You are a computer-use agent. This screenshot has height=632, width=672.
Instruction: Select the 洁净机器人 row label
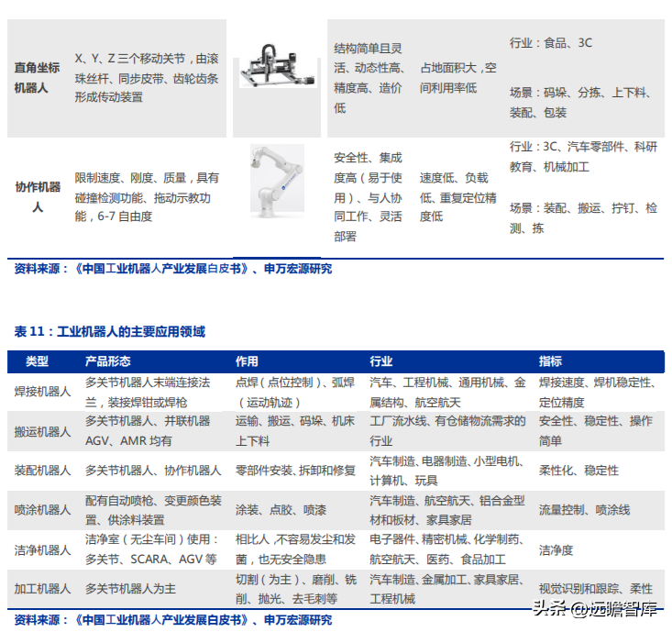(42, 550)
